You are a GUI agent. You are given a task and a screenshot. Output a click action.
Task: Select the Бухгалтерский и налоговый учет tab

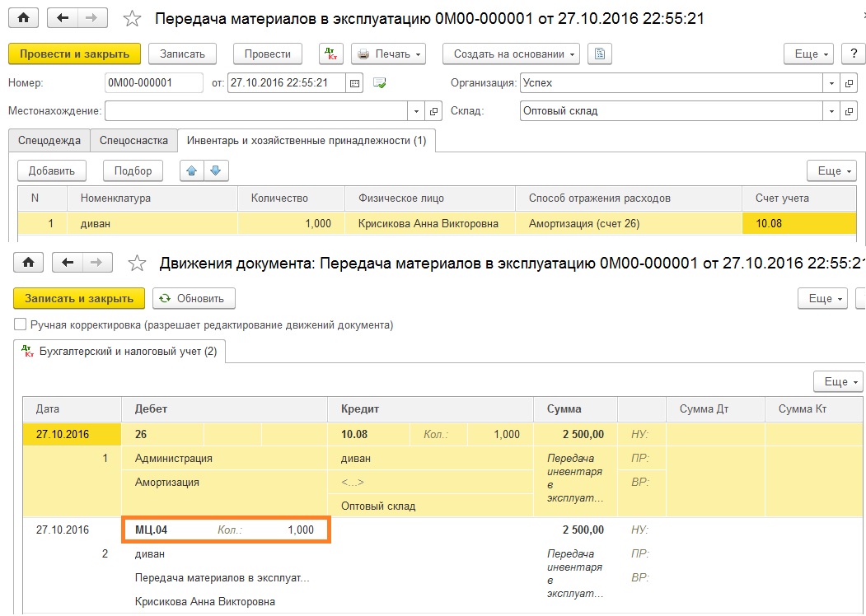[x=119, y=351]
